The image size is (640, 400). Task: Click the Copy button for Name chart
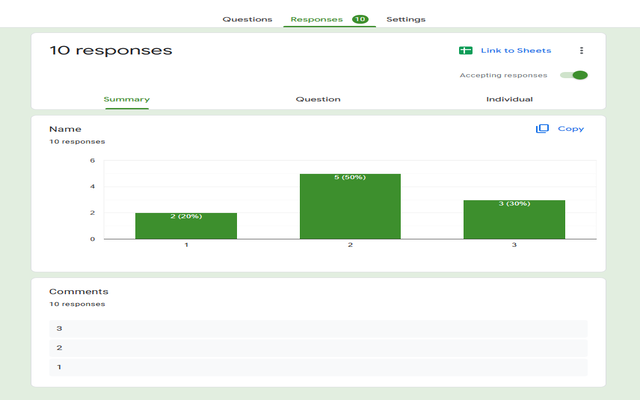point(571,129)
